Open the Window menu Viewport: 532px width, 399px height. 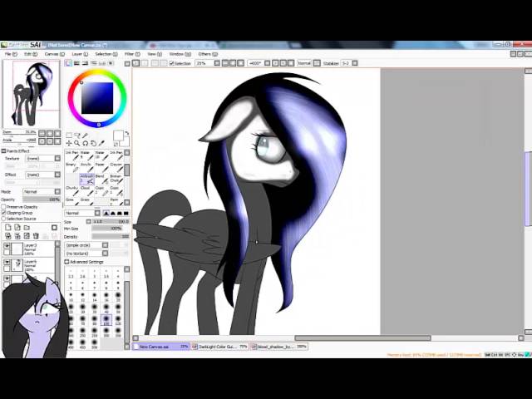[x=180, y=54]
